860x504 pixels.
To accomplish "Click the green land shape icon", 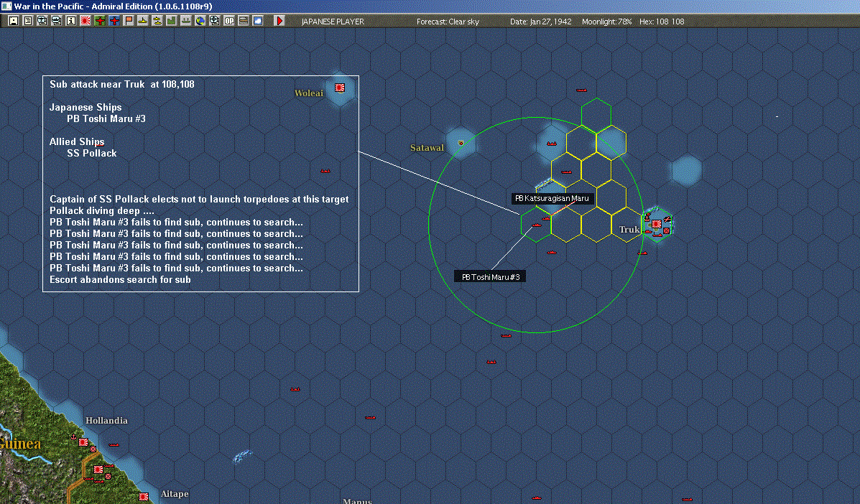I will (x=171, y=21).
